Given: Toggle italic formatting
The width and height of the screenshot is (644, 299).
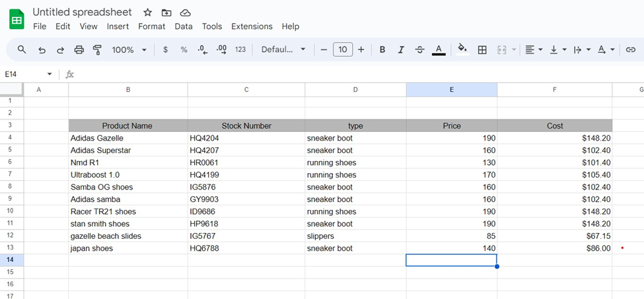Looking at the screenshot, I should pos(401,50).
